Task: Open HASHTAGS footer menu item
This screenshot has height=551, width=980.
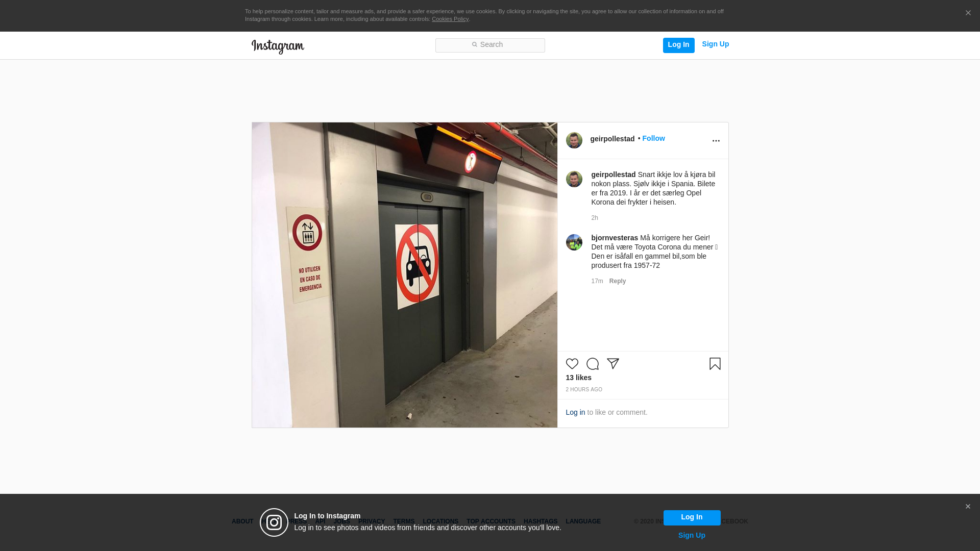Action: click(540, 521)
